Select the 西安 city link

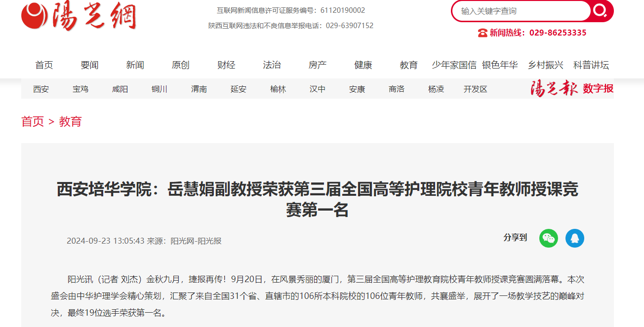[x=41, y=89]
